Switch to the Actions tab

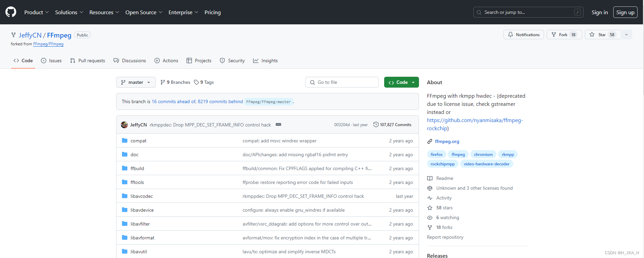click(166, 61)
